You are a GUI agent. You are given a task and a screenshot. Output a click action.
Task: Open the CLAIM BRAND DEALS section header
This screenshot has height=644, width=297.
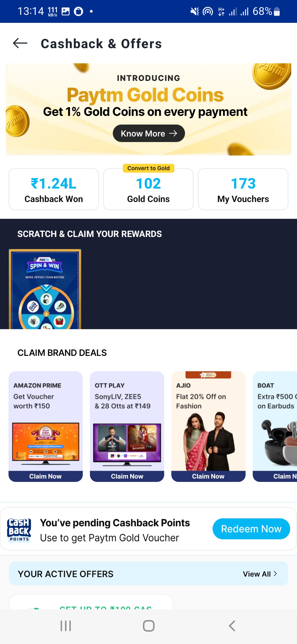click(x=62, y=353)
